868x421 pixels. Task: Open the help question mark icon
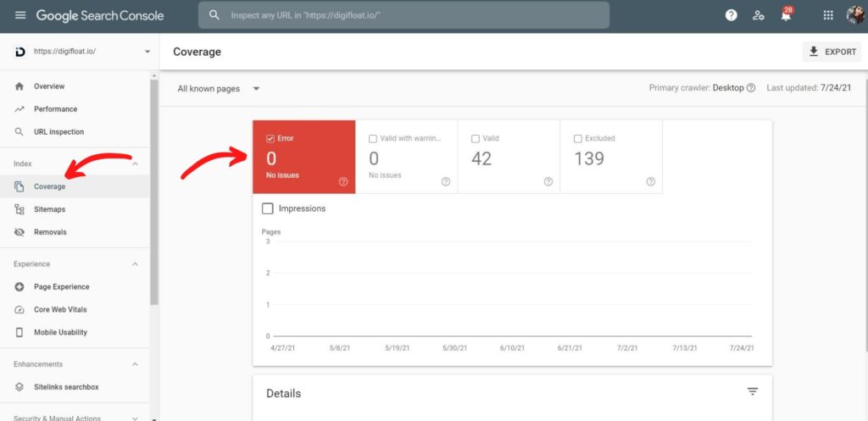(732, 15)
